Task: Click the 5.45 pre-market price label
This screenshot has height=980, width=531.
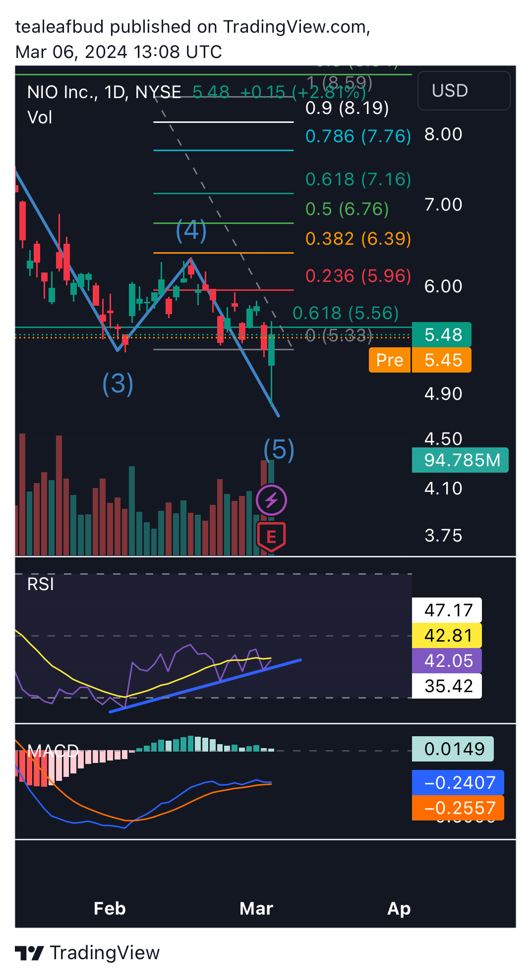Action: pyautogui.click(x=442, y=360)
